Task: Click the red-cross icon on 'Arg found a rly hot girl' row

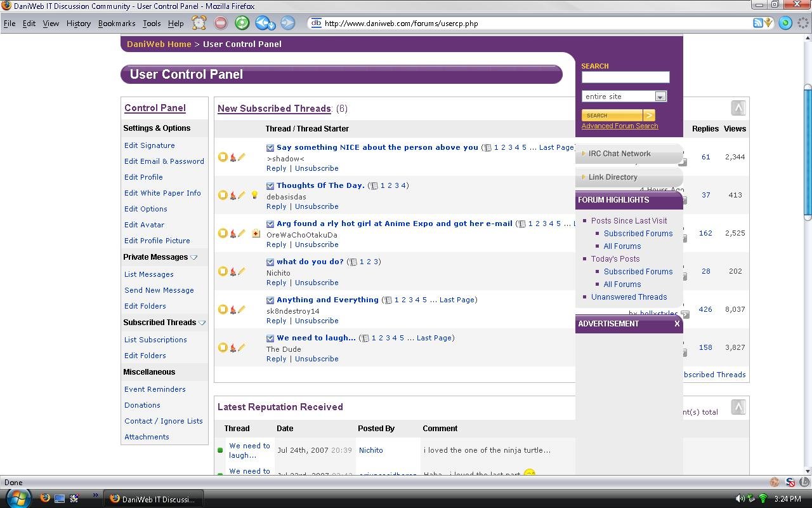Action: pyautogui.click(x=256, y=233)
